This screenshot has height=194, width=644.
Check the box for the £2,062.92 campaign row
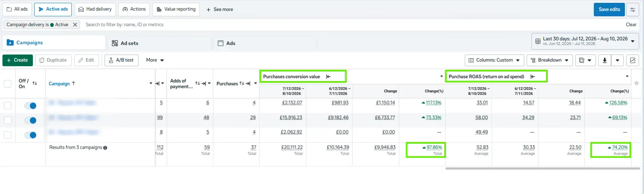pyautogui.click(x=7, y=135)
